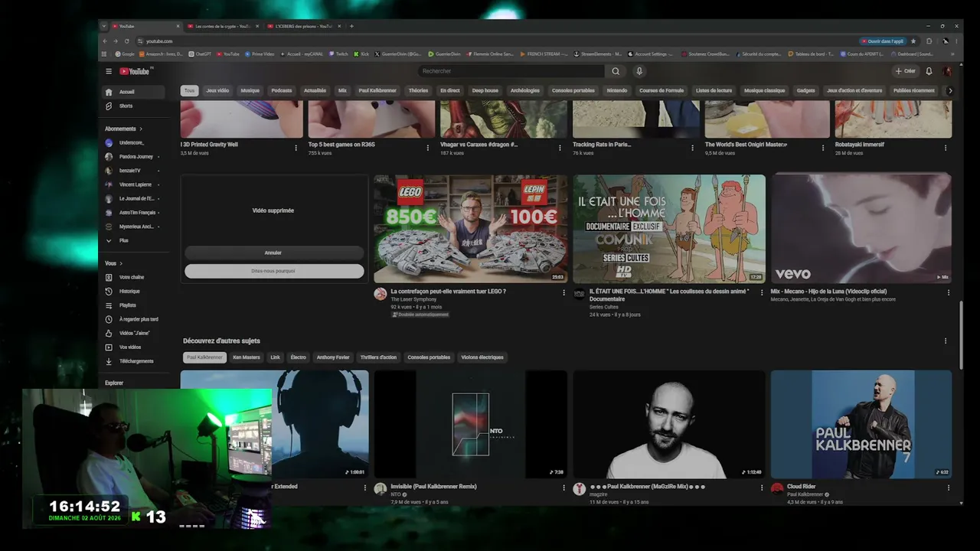Open the browser extensions puzzle icon
Viewport: 980px width, 551px height.
(x=929, y=41)
